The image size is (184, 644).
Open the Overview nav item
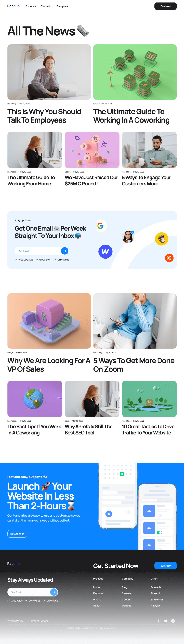31,6
